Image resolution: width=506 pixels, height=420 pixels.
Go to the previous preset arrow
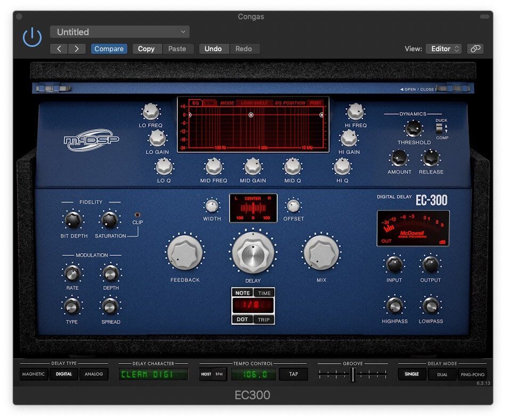[x=59, y=49]
